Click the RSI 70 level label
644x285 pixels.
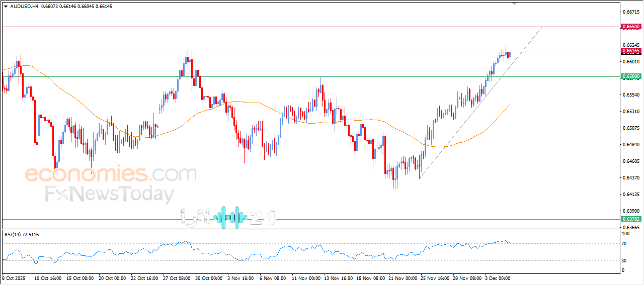click(x=625, y=244)
